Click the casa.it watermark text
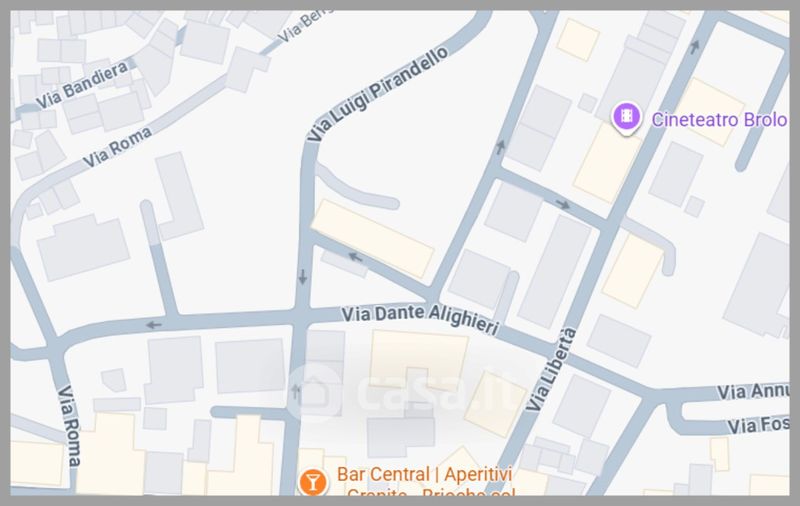 click(435, 392)
